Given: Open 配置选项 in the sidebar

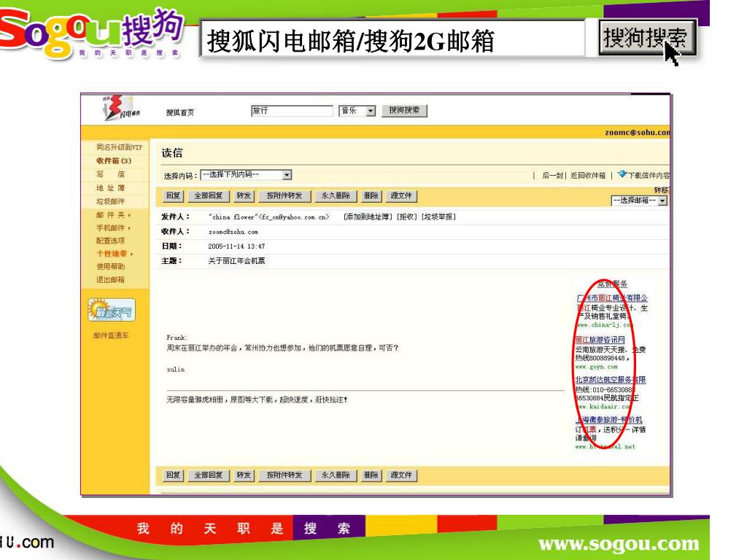Looking at the screenshot, I should point(110,241).
